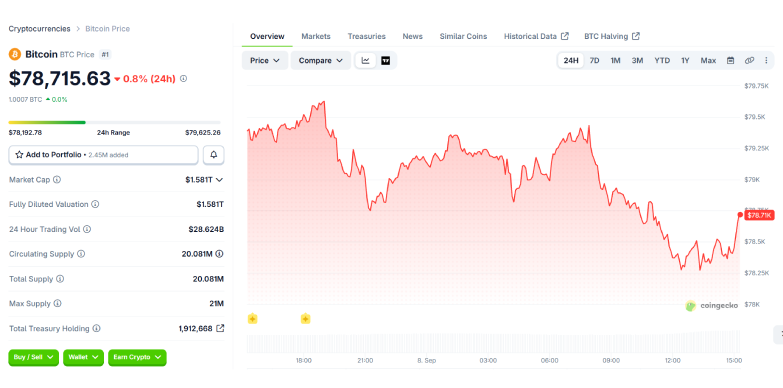783x388 pixels.
Task: Open the calendar date range icon
Action: [x=731, y=60]
